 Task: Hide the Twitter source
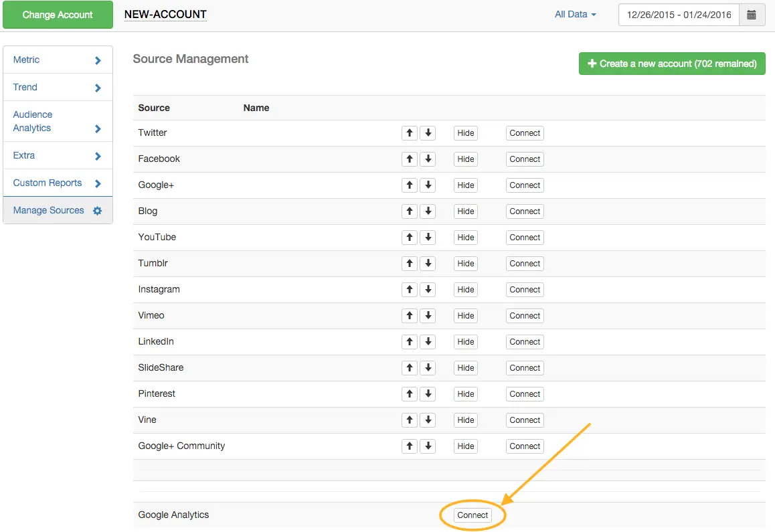tap(466, 133)
